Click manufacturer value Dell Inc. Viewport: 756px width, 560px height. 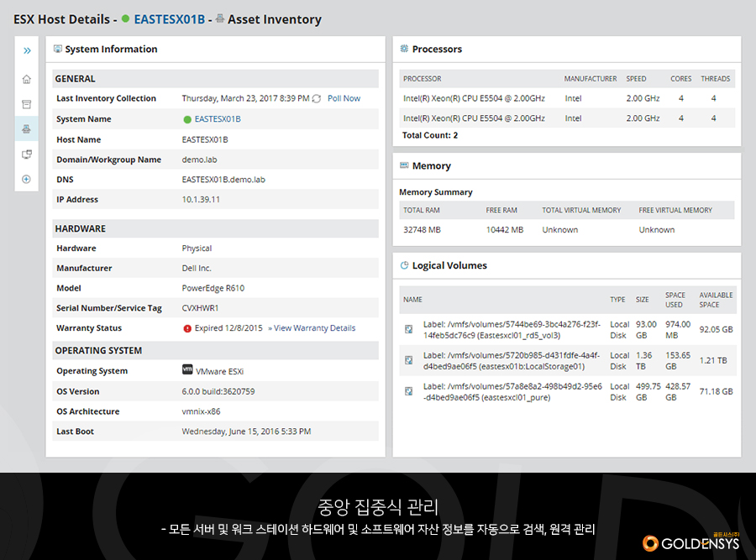197,268
